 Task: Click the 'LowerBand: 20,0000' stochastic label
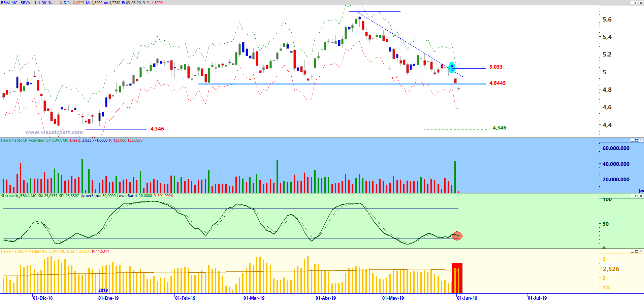coord(135,196)
